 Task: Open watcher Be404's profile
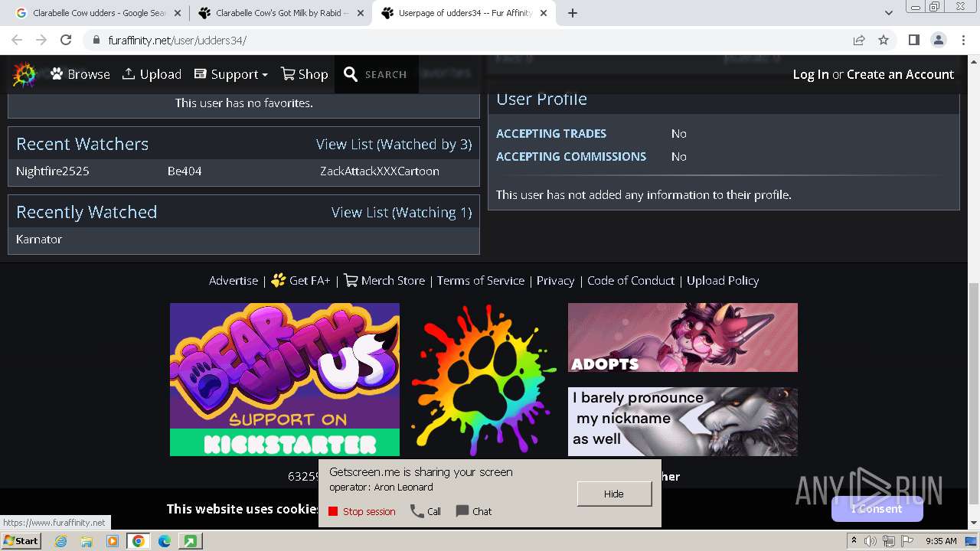185,171
